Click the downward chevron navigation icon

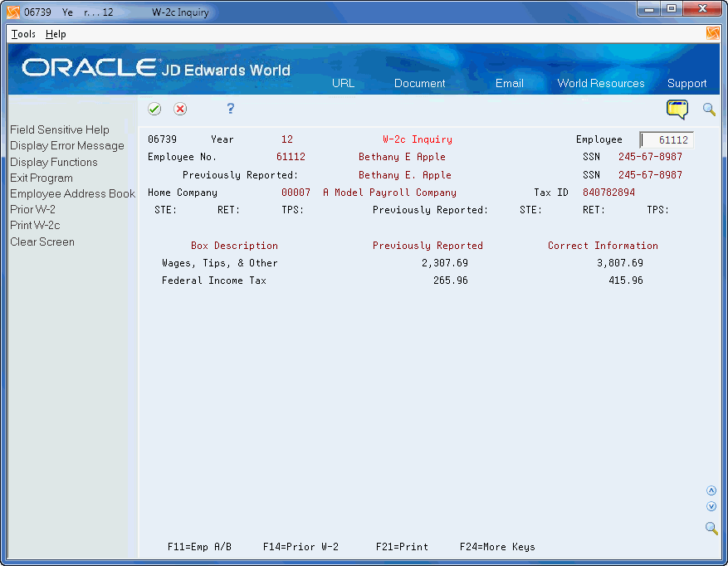pos(711,505)
